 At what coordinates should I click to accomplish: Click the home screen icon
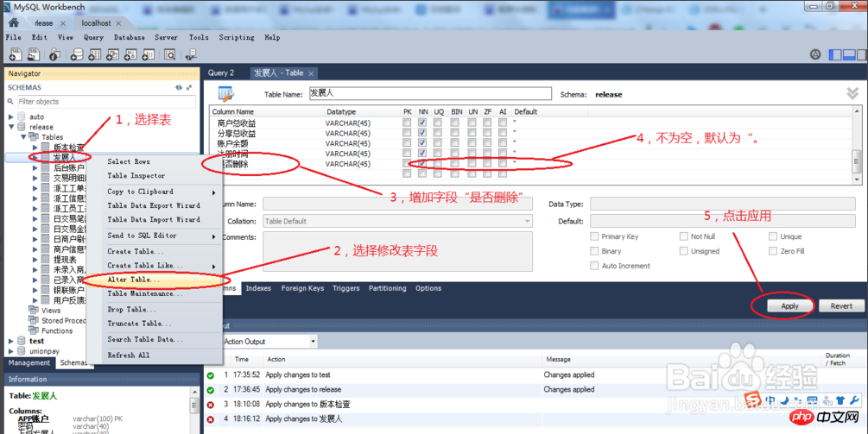coord(13,22)
